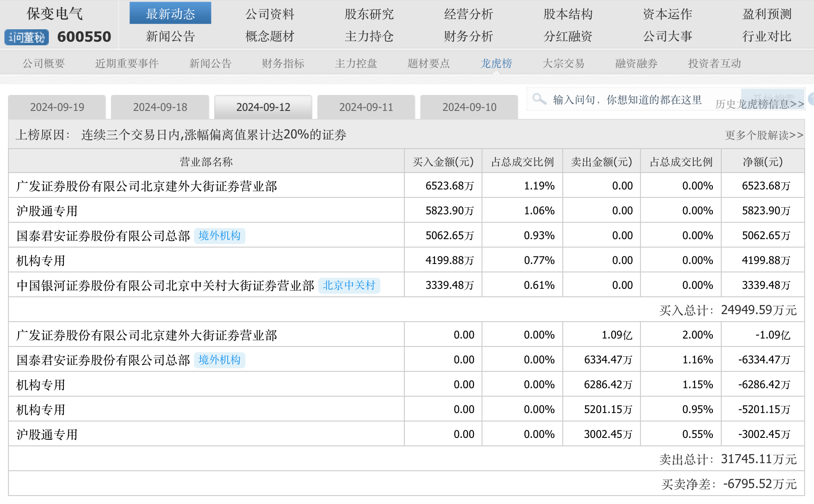Open the 财务分析 menu item

point(468,36)
